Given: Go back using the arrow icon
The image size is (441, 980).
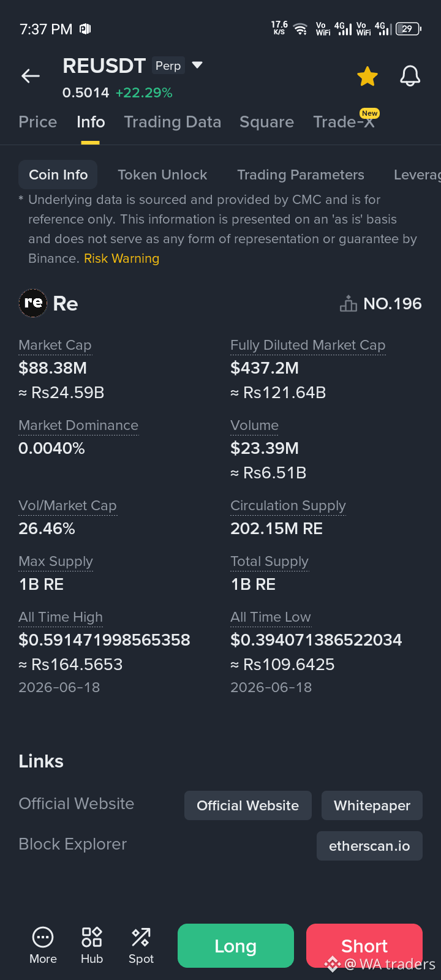Looking at the screenshot, I should pyautogui.click(x=31, y=76).
